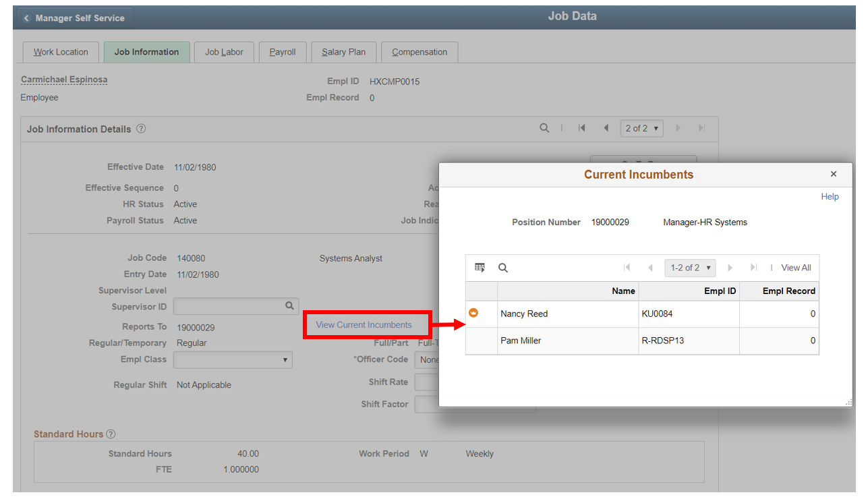Click the find icon in incumbents grid
Viewport: 868px width, 499px height.
pos(503,268)
